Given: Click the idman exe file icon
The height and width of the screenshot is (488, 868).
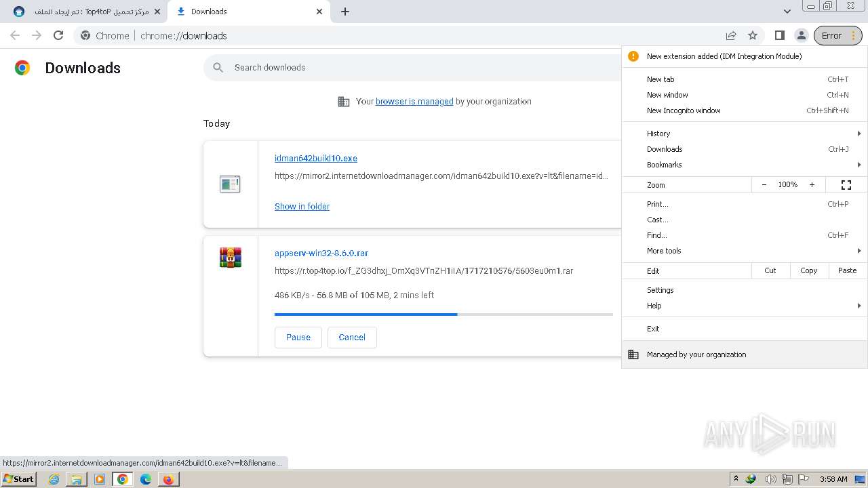Looking at the screenshot, I should click(230, 184).
